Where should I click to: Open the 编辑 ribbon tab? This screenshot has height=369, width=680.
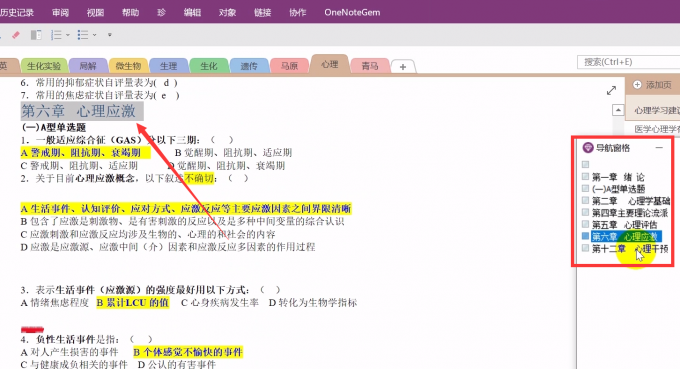coord(192,13)
